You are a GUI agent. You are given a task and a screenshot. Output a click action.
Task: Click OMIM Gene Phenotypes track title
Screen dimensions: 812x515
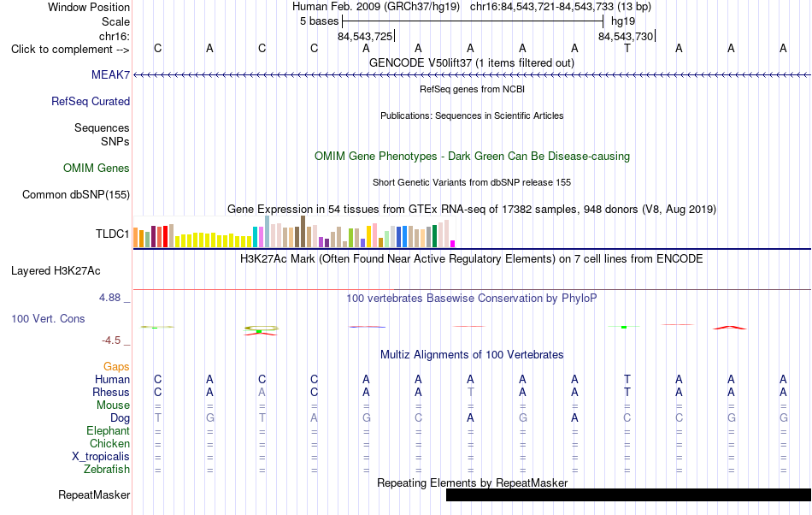[472, 156]
